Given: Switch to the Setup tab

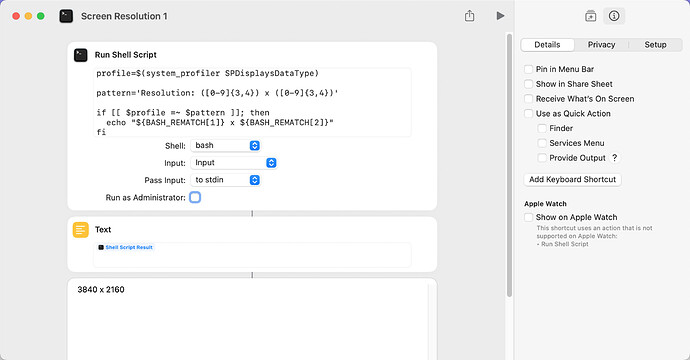Looking at the screenshot, I should coord(655,45).
